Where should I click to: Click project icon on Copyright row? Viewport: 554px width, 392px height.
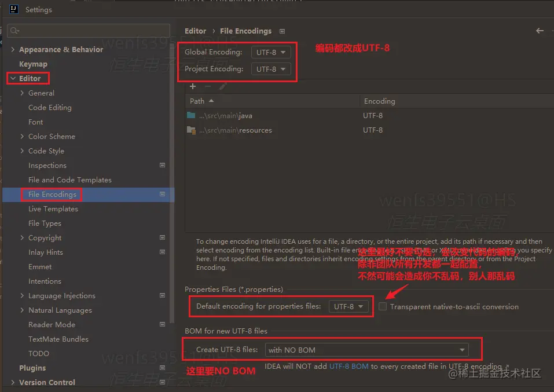point(162,237)
